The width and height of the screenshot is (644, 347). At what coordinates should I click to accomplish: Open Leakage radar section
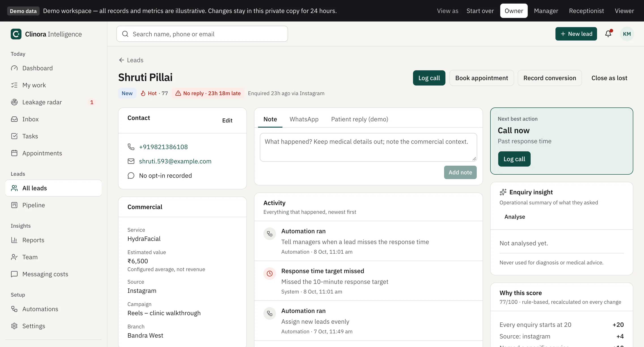tap(53, 102)
